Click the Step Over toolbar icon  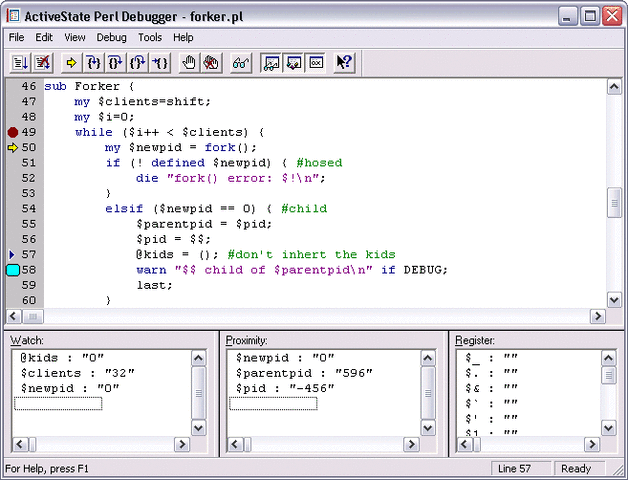click(x=116, y=63)
